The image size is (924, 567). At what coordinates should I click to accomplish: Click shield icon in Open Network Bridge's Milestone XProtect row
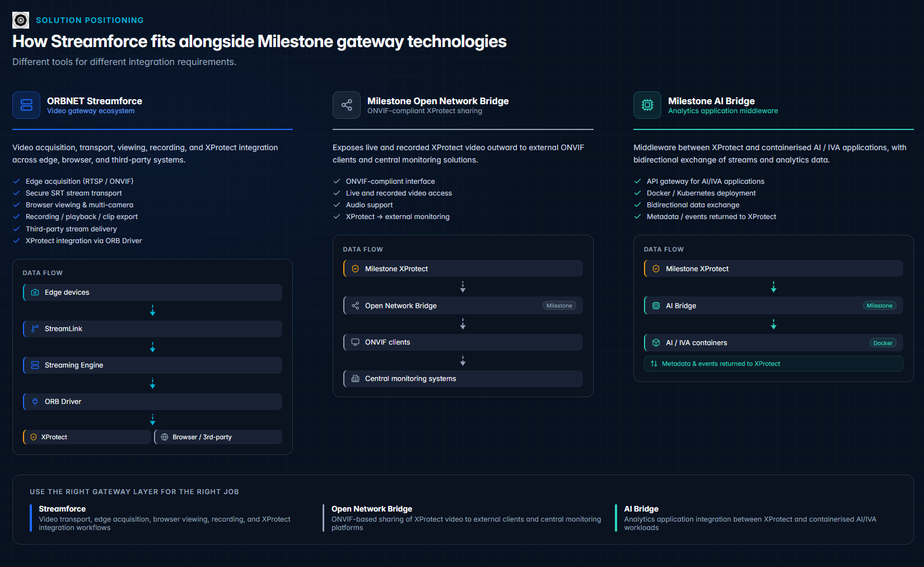pos(355,269)
